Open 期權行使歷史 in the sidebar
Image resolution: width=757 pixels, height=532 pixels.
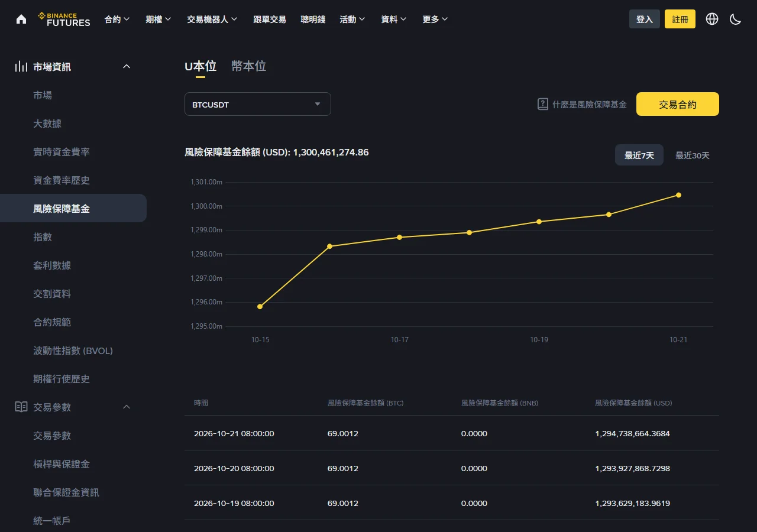click(x=62, y=379)
